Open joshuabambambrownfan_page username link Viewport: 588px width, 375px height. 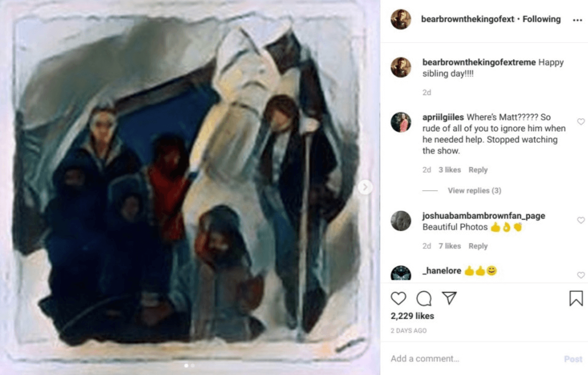click(x=484, y=216)
